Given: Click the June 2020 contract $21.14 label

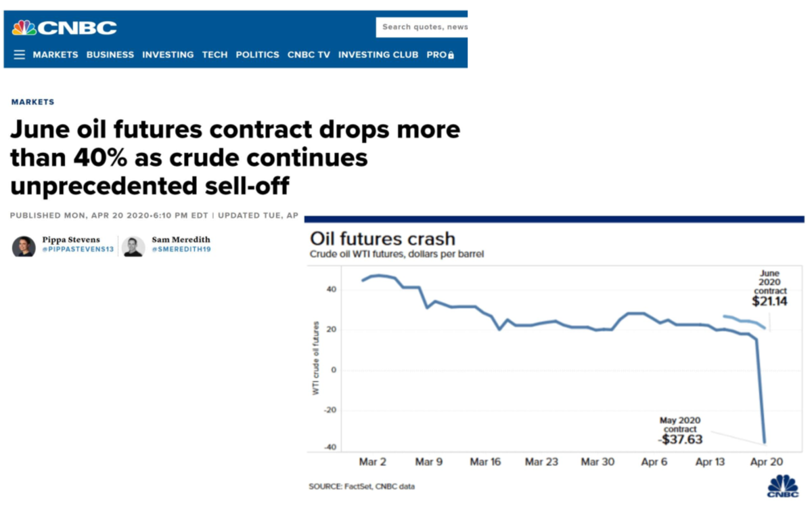Looking at the screenshot, I should tap(770, 289).
